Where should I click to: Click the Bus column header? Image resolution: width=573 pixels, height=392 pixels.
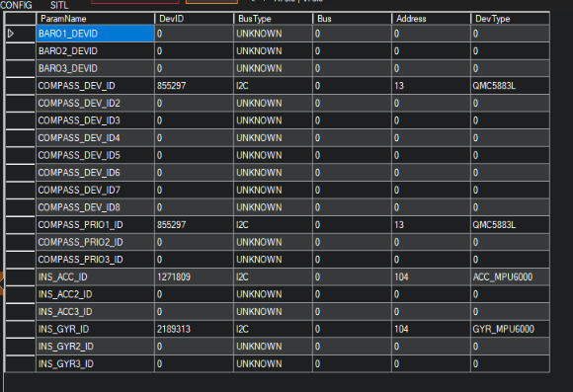353,19
